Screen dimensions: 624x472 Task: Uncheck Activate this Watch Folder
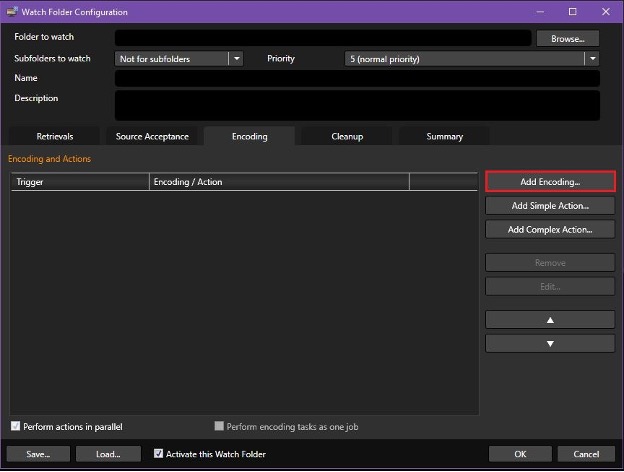pos(158,454)
